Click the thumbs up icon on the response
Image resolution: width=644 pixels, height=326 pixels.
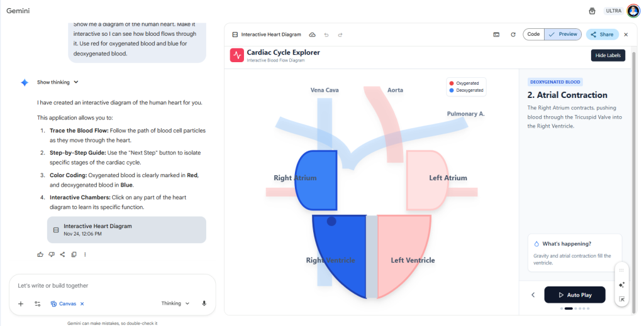pos(40,254)
